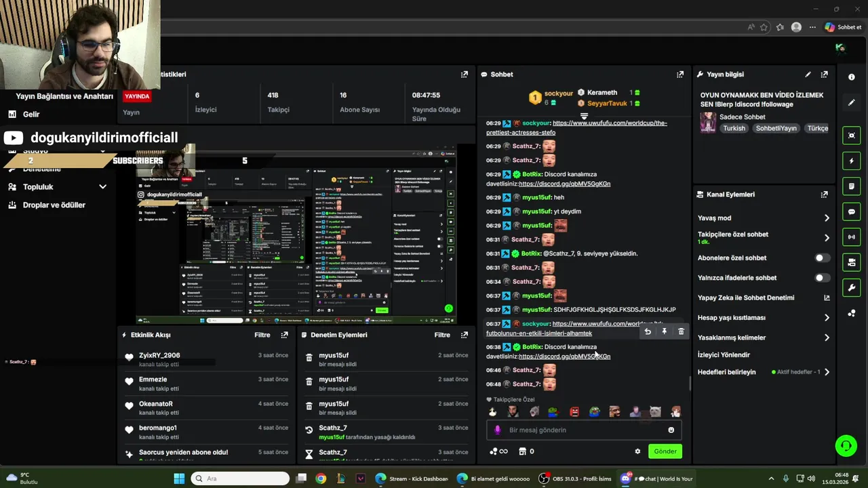Click the purple microphone icon in message box
The image size is (868, 488).
(x=498, y=430)
